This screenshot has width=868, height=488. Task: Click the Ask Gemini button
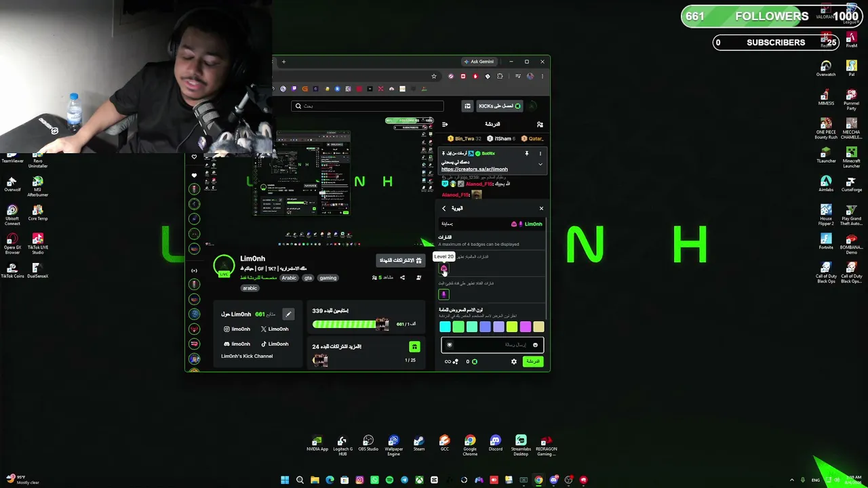point(479,62)
